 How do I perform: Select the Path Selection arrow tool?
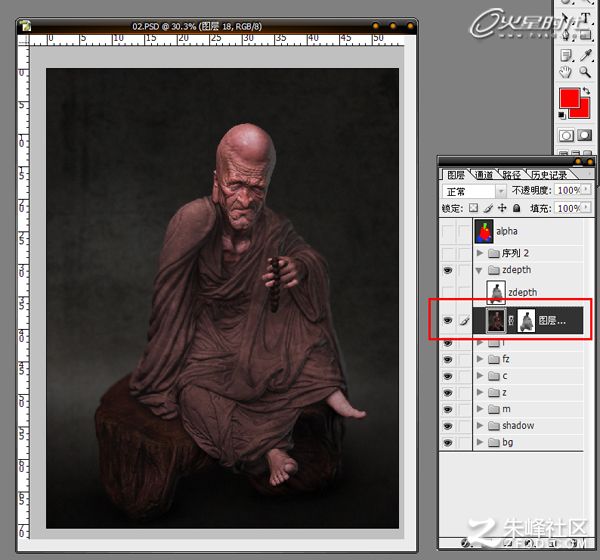tap(567, 19)
